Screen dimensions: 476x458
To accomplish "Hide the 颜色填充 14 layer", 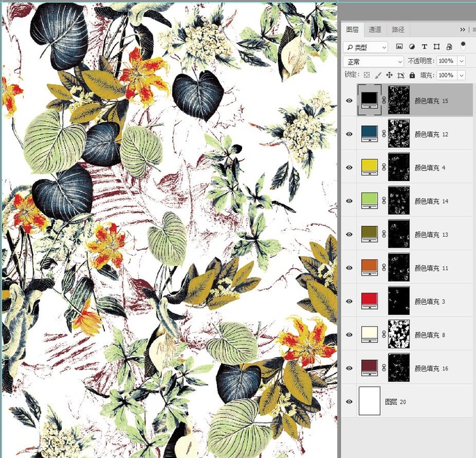I will tap(350, 201).
